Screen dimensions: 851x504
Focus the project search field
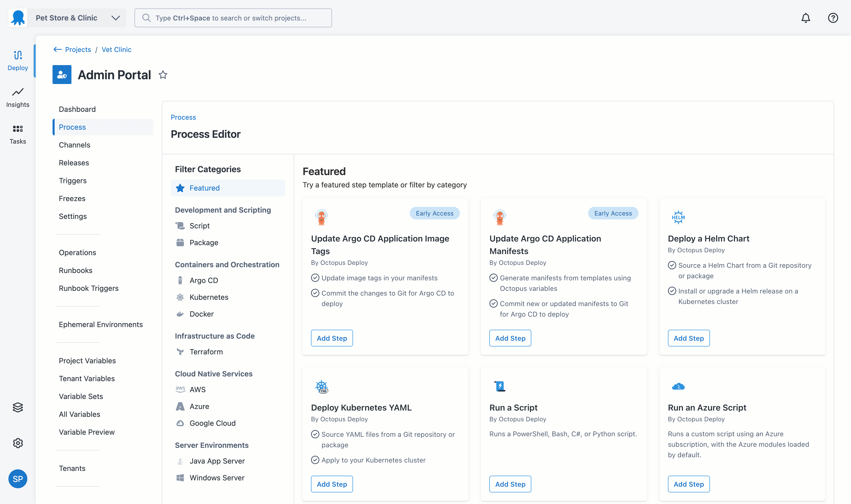tap(233, 18)
